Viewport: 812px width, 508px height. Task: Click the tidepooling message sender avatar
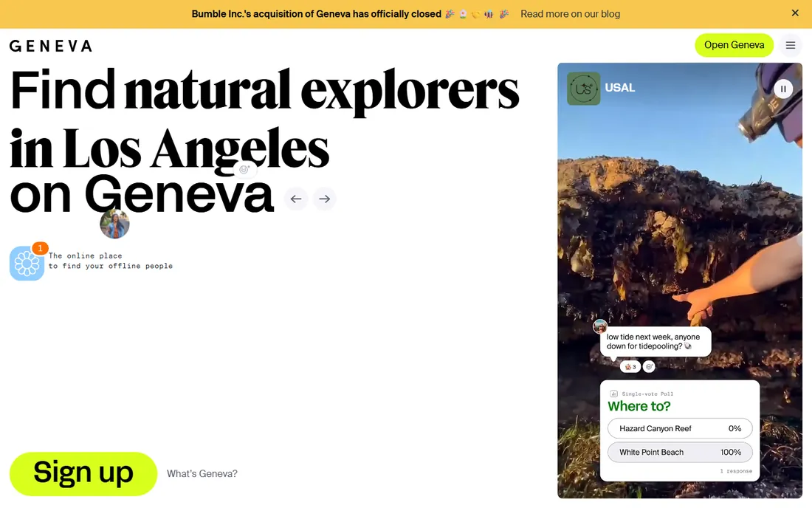tap(600, 326)
